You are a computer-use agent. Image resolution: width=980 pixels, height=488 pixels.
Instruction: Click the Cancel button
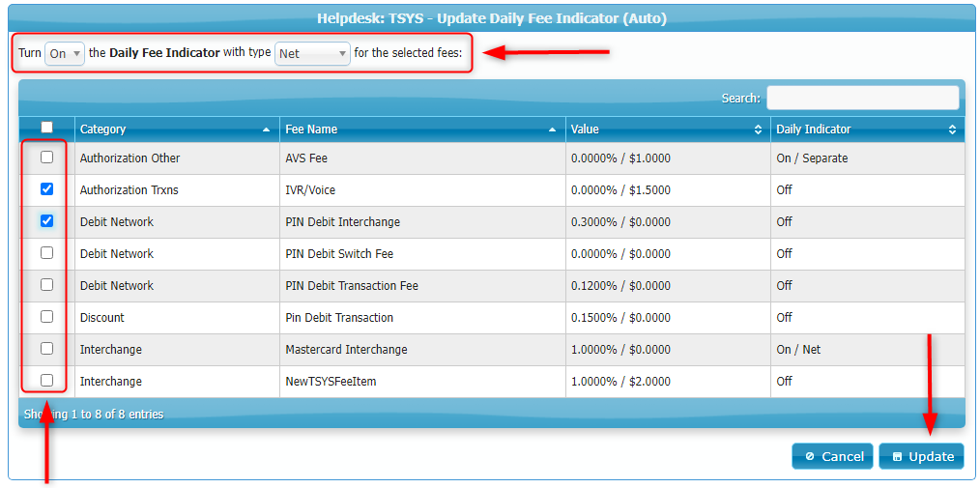pos(832,456)
